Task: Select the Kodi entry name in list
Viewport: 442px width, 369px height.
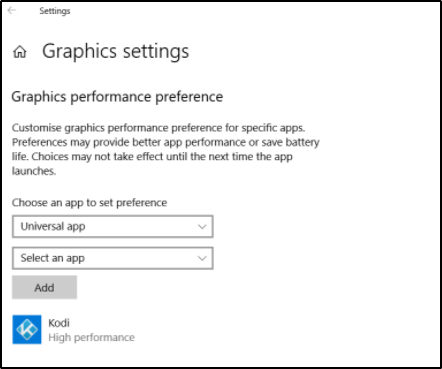Action: click(x=59, y=323)
